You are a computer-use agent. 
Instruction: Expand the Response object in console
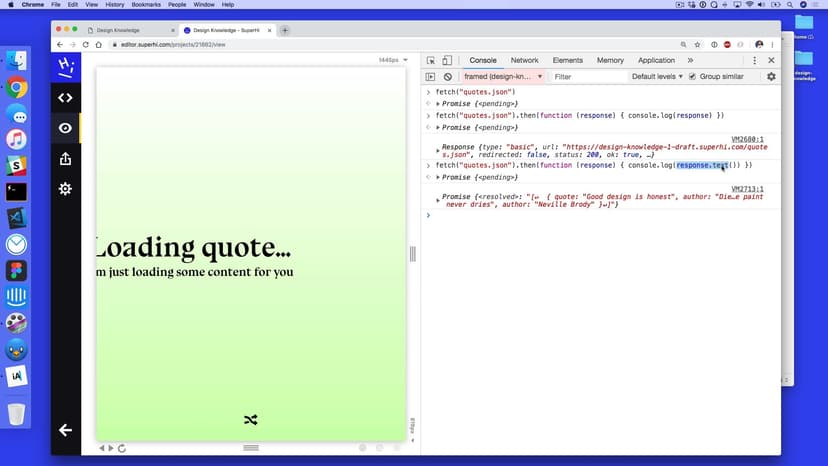tap(437, 147)
